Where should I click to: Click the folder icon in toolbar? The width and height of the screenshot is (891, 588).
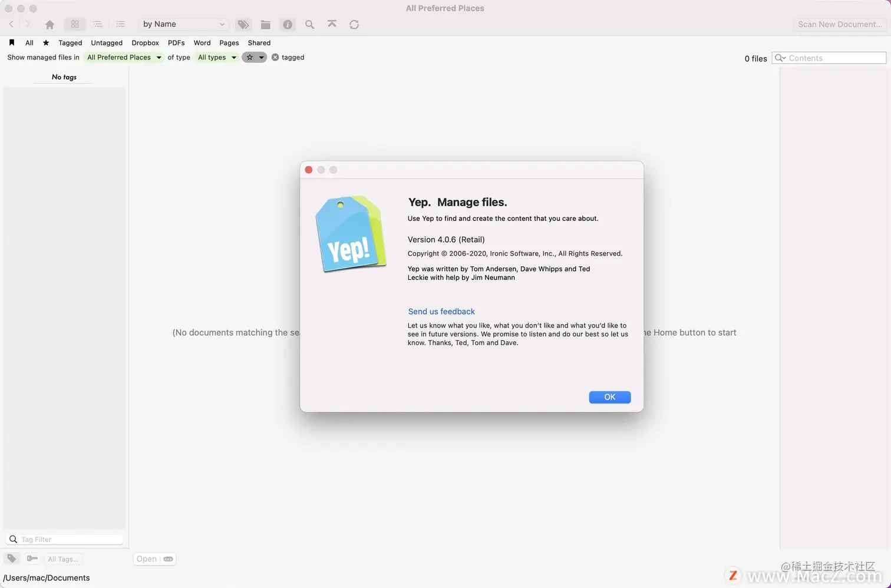(266, 24)
